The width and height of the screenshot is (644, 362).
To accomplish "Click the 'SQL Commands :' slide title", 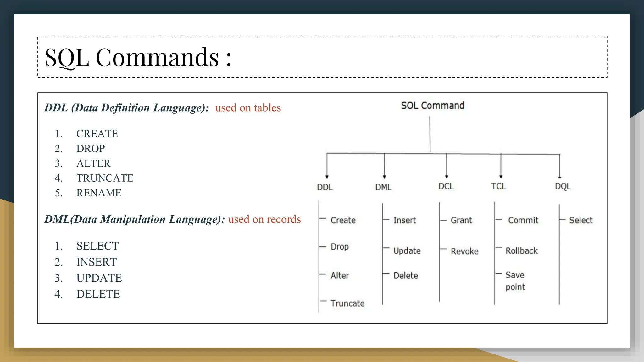I will point(138,58).
